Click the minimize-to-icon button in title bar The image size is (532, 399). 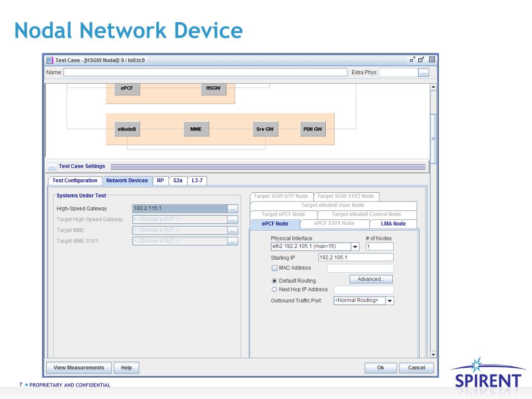pyautogui.click(x=413, y=60)
